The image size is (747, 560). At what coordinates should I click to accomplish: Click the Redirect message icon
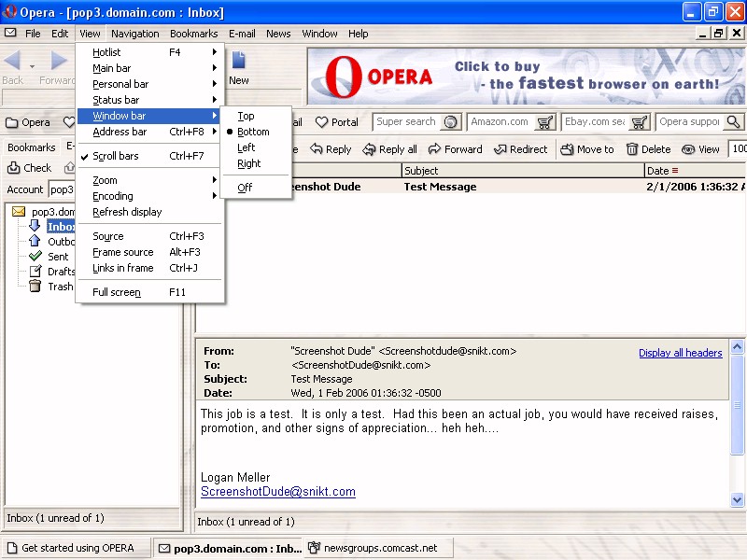pos(500,149)
